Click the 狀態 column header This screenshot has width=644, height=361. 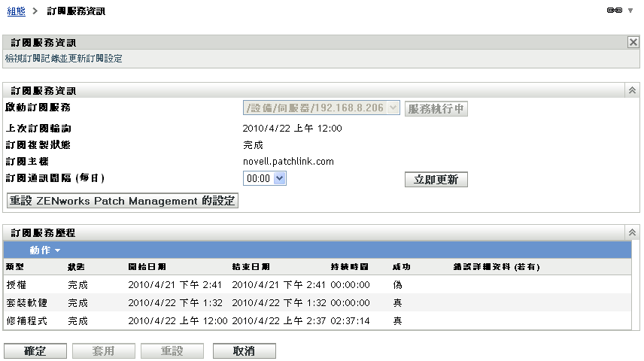77,267
